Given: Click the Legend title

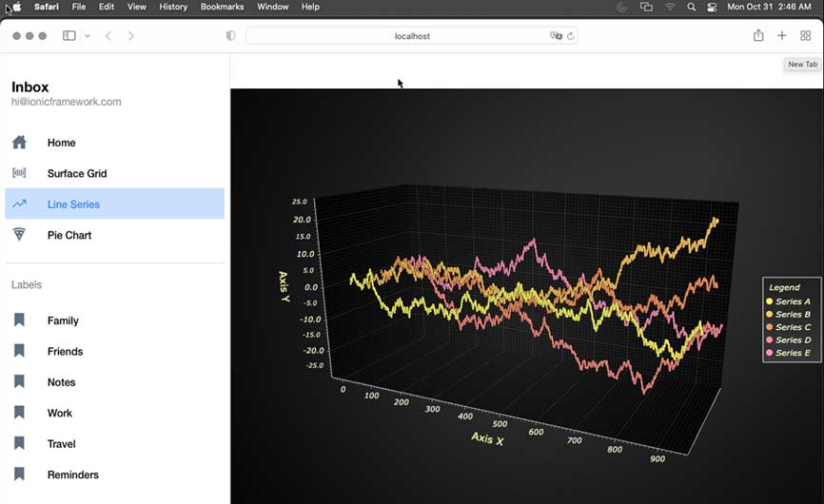Looking at the screenshot, I should [x=784, y=287].
